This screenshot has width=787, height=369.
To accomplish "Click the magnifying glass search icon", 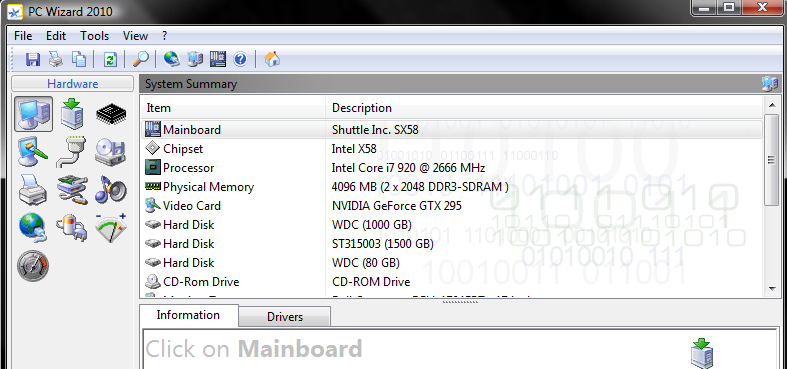I will coord(141,59).
